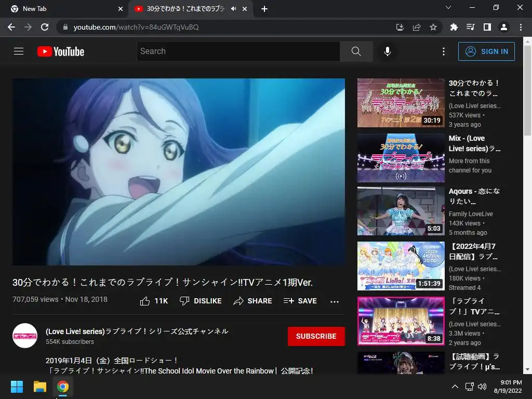The image size is (532, 399).
Task: Open YouTube settings three-dot menu
Action: [444, 51]
